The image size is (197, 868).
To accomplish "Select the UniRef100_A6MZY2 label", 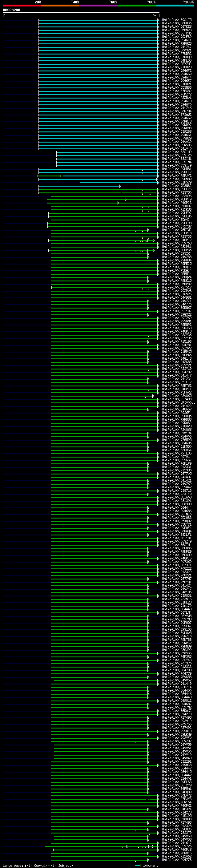I will click(x=177, y=94).
